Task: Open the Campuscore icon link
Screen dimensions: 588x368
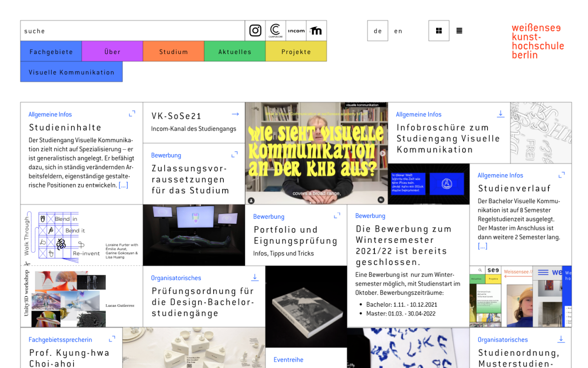Action: tap(275, 30)
